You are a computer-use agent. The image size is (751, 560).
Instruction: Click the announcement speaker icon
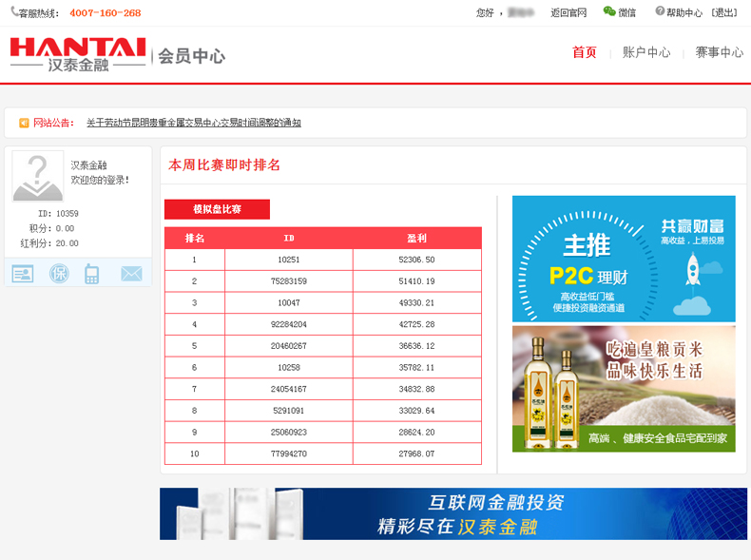pyautogui.click(x=24, y=123)
